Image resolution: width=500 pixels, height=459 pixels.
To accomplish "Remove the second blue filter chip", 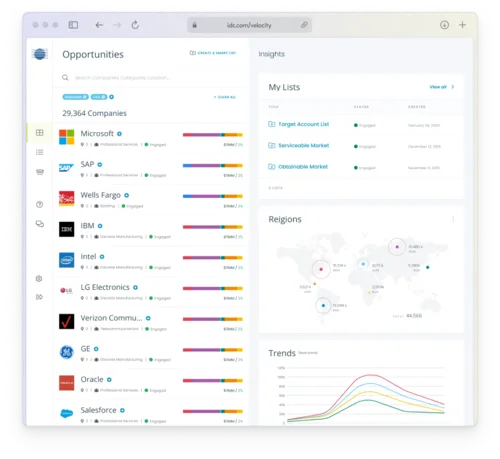I will click(104, 97).
